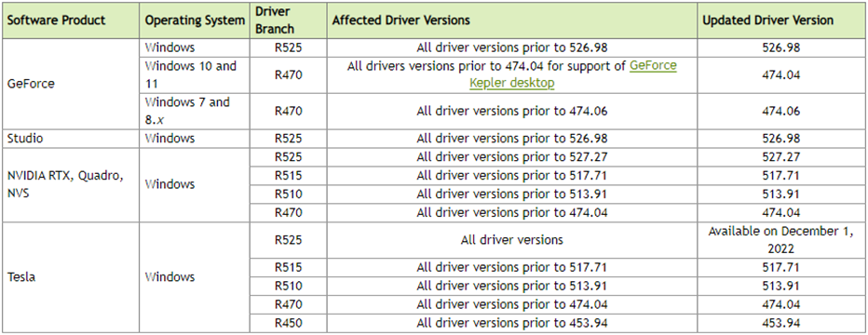Click Tesla's "All driver versions" R525 cell

click(512, 240)
